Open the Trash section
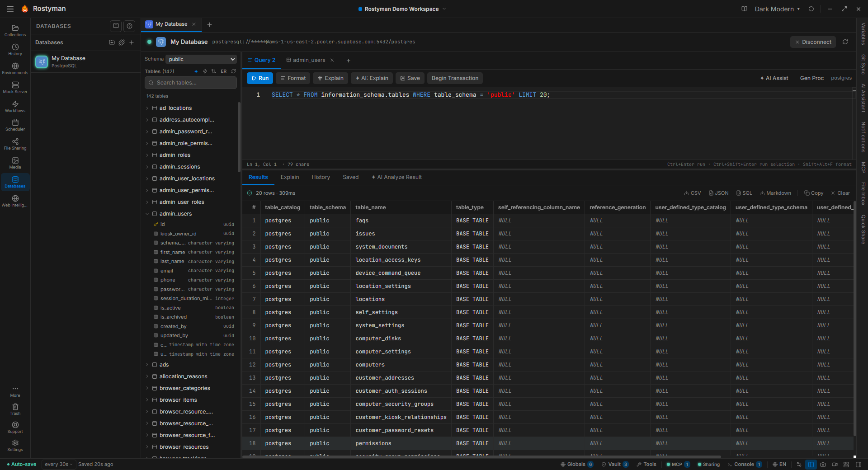Image resolution: width=868 pixels, height=470 pixels. [x=15, y=409]
